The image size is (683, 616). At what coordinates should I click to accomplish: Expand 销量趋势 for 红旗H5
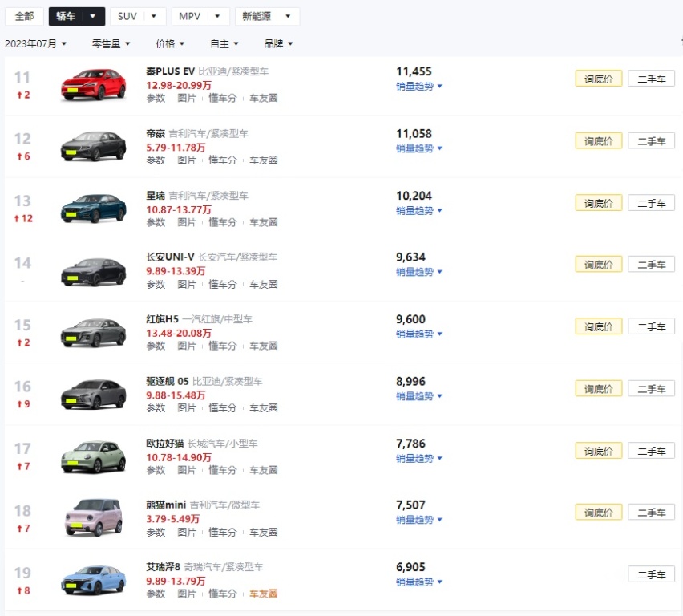[419, 334]
